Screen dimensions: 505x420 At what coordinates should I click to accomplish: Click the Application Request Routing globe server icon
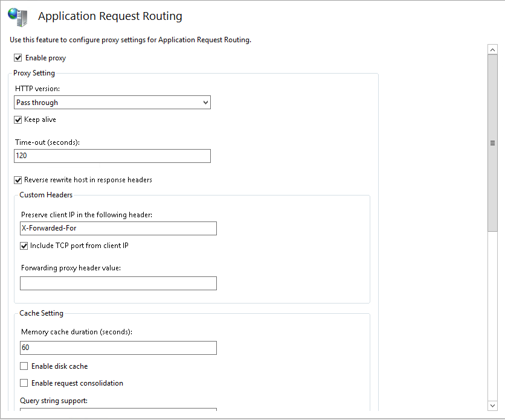coord(18,17)
